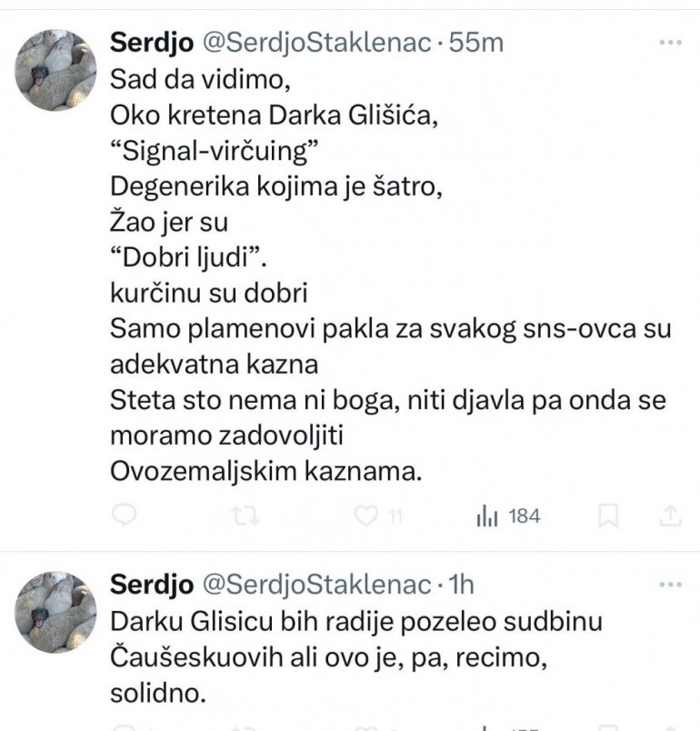Reply to the first Serdjo tweet
The height and width of the screenshot is (731, 700).
coord(124,516)
